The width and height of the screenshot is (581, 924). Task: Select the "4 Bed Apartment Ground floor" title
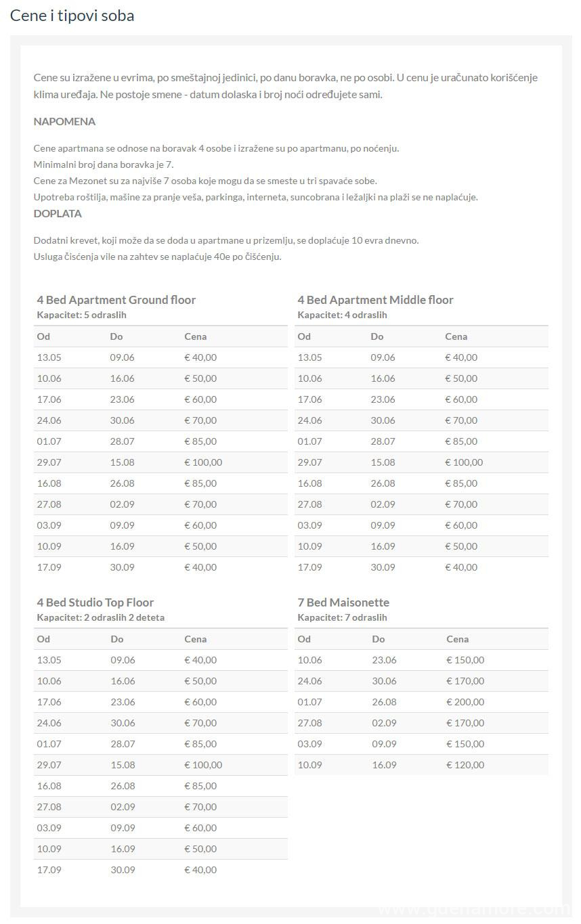tap(116, 300)
